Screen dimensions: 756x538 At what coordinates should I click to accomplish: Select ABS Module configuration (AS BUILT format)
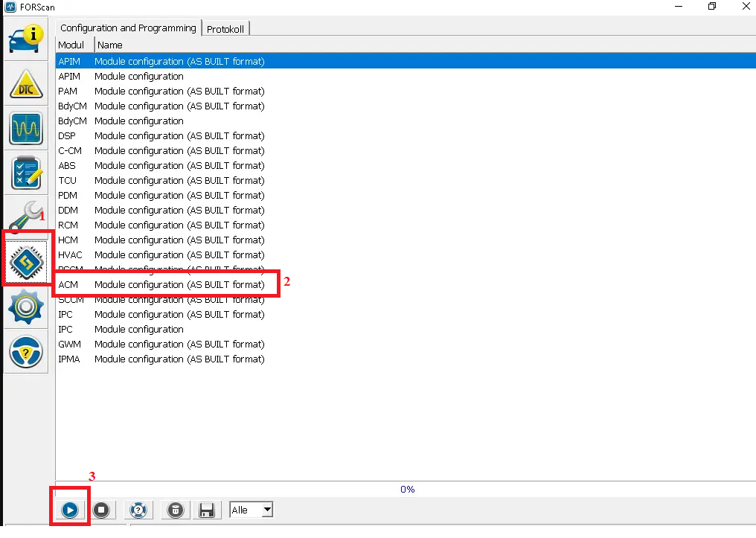pos(406,166)
